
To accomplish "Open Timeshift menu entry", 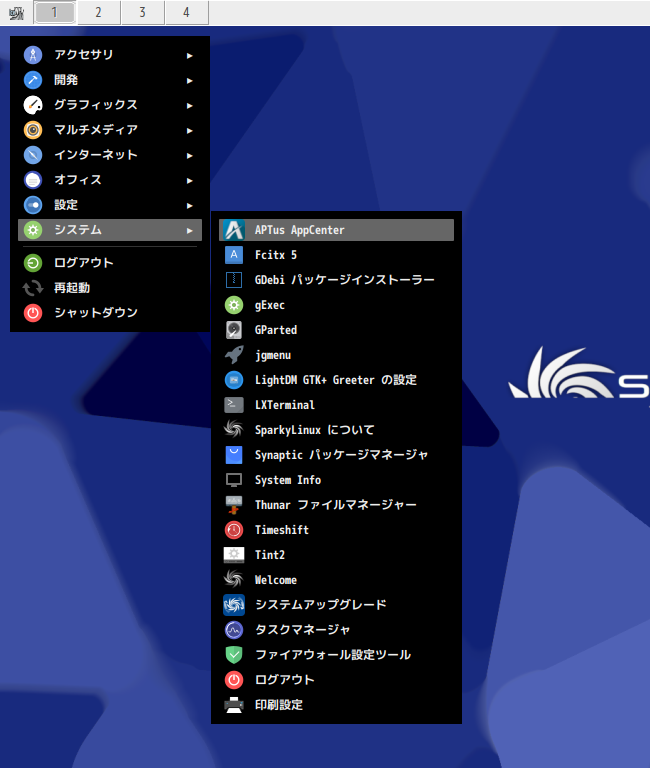I will click(x=336, y=529).
